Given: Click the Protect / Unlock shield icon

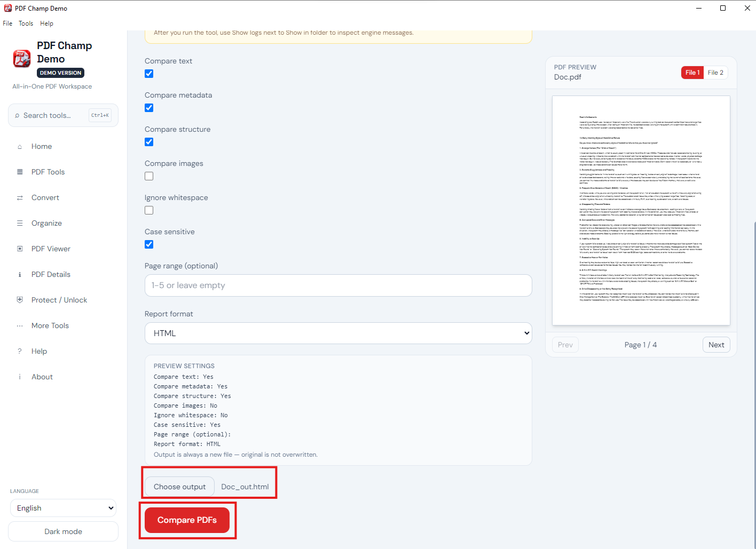Looking at the screenshot, I should 20,300.
